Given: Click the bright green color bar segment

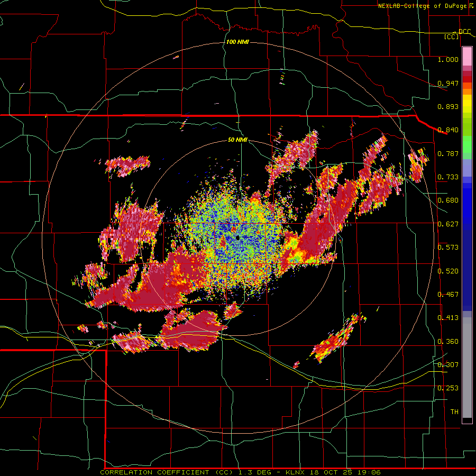Looking at the screenshot, I should 467,144.
